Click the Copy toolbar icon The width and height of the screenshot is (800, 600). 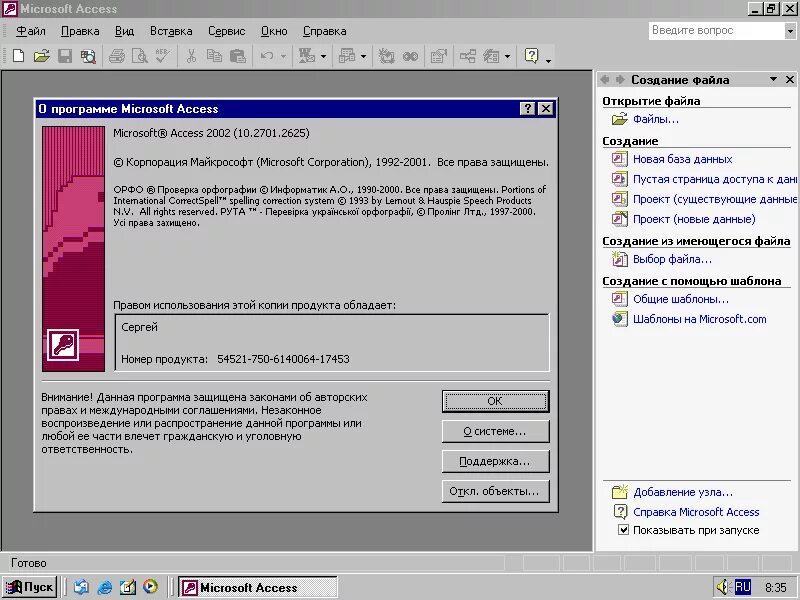pyautogui.click(x=214, y=56)
